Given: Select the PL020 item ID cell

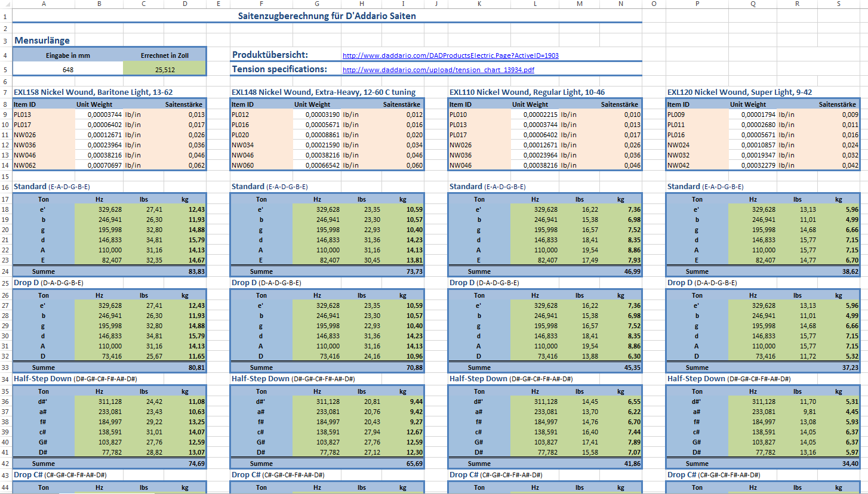Looking at the screenshot, I should click(261, 135).
